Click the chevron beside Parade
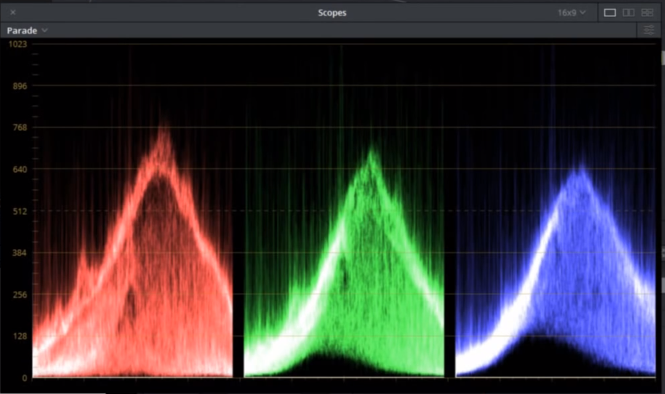This screenshot has height=394, width=665. (45, 31)
